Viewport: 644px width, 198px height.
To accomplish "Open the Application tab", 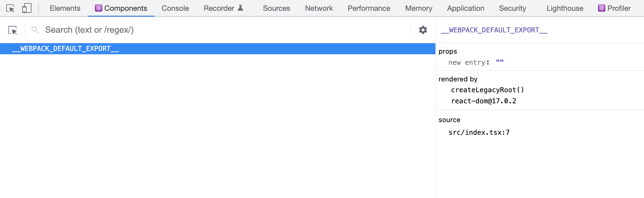I will [x=465, y=8].
